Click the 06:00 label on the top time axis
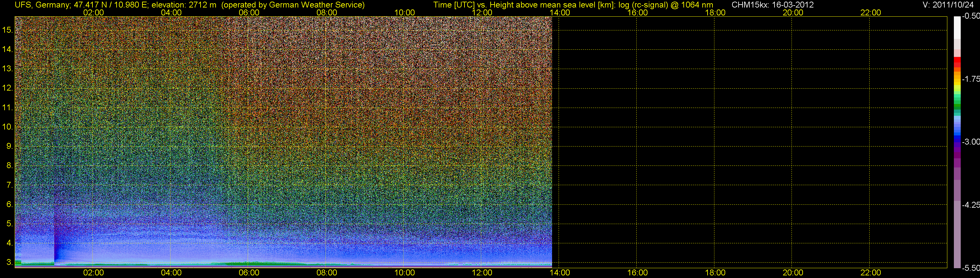This screenshot has height=278, width=980. coord(249,12)
